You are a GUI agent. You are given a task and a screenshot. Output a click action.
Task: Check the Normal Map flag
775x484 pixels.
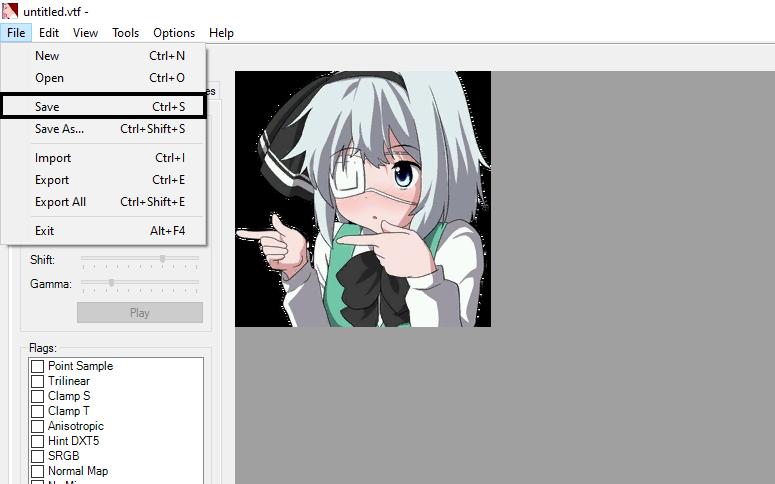click(38, 471)
